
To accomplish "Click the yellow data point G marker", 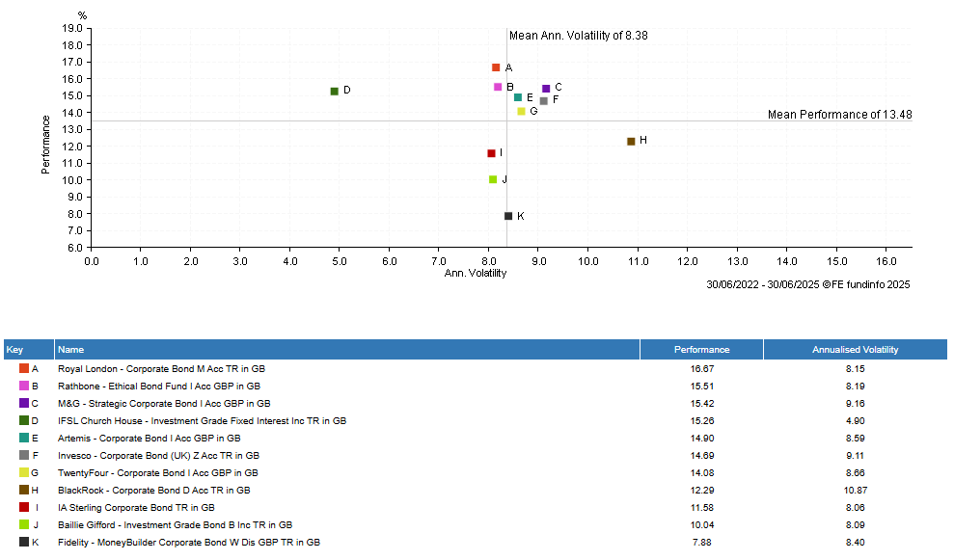I will (521, 111).
